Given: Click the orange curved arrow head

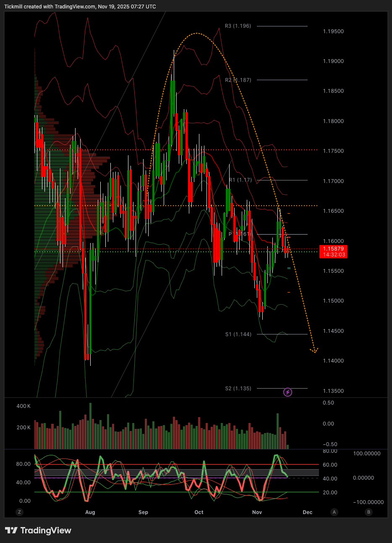Looking at the screenshot, I should click(314, 350).
